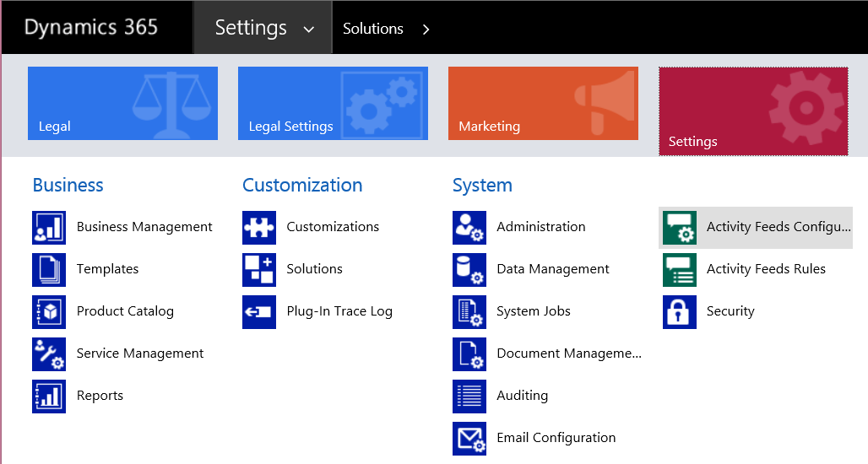
Task: Click the System Jobs icon
Action: [x=469, y=312]
